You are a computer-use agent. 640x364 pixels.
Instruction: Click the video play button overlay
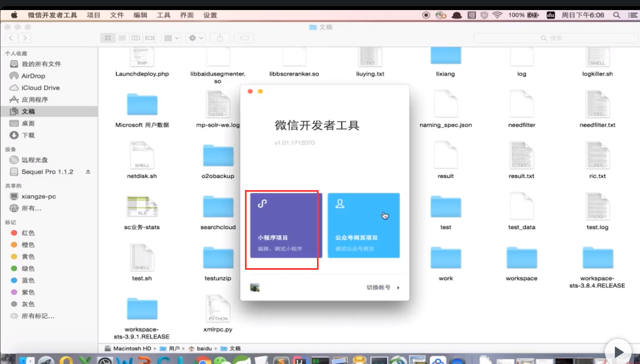click(x=618, y=351)
